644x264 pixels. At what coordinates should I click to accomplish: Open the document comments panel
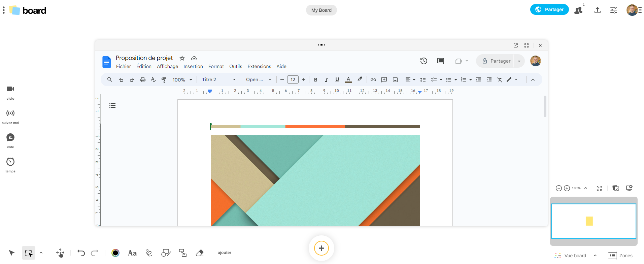tap(440, 61)
